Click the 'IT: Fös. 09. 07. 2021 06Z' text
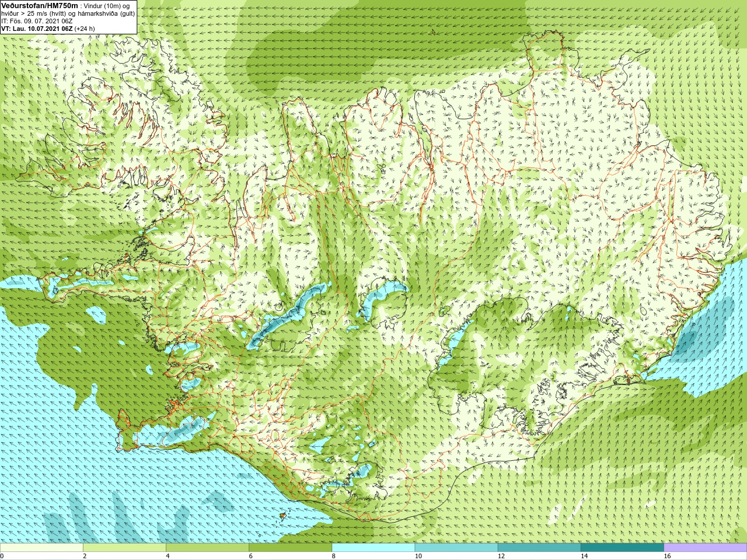747x560 pixels. [x=37, y=21]
